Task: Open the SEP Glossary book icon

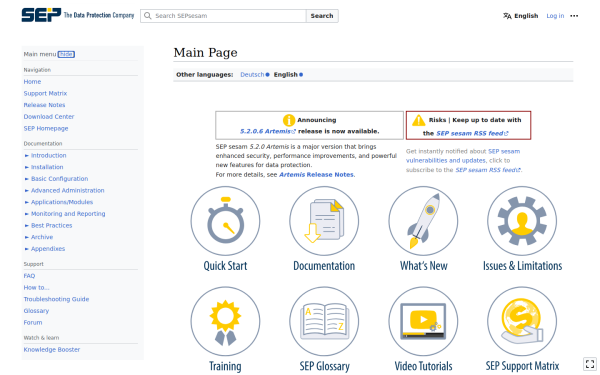Action: click(324, 321)
